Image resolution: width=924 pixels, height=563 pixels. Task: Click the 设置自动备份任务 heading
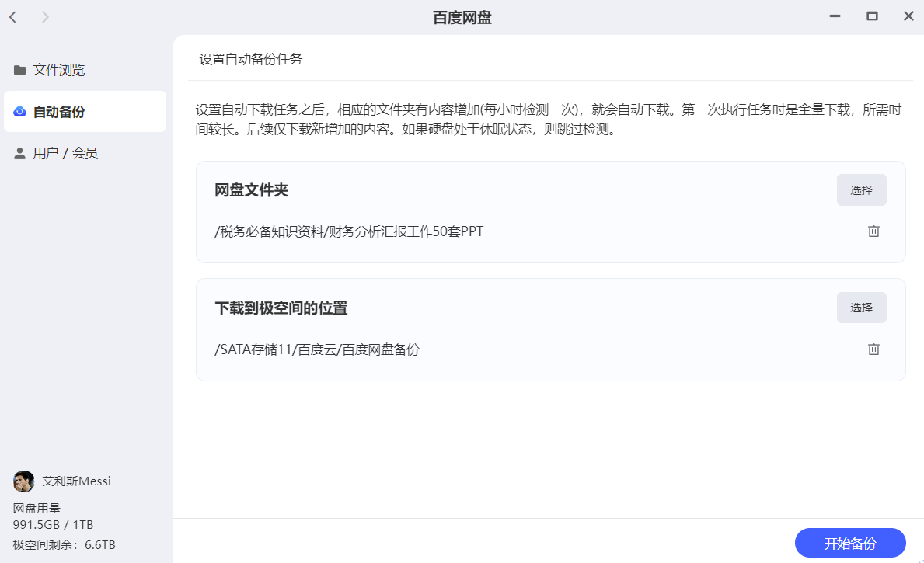250,59
